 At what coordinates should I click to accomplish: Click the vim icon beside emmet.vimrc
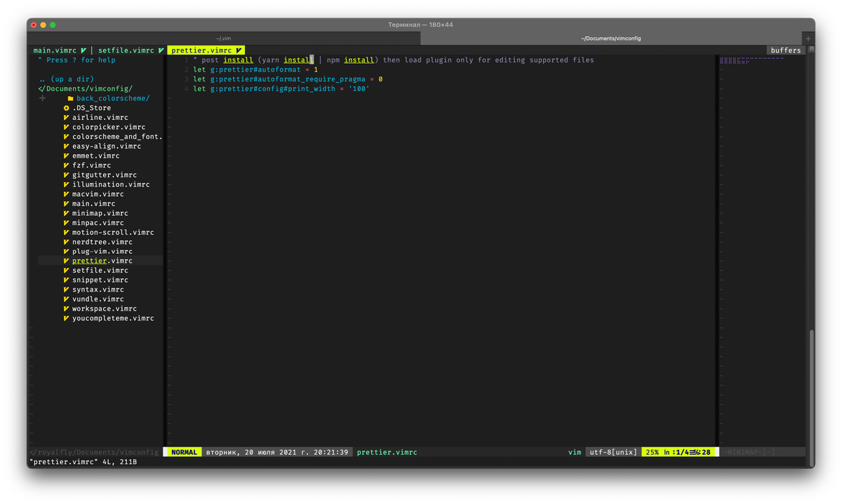[x=67, y=156]
